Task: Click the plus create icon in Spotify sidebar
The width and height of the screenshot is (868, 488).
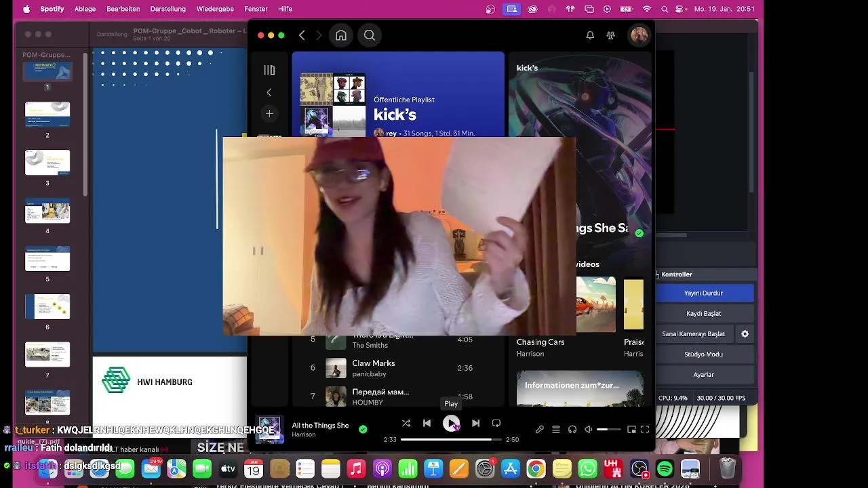Action: pos(269,114)
